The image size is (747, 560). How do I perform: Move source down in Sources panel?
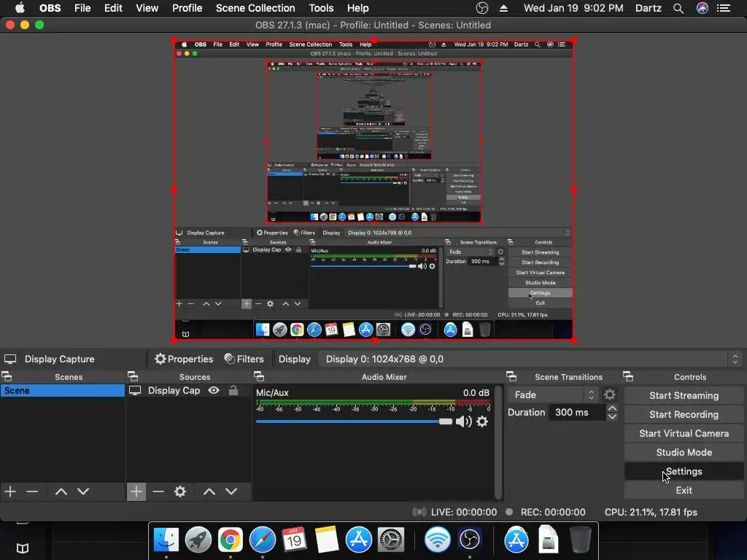point(231,491)
